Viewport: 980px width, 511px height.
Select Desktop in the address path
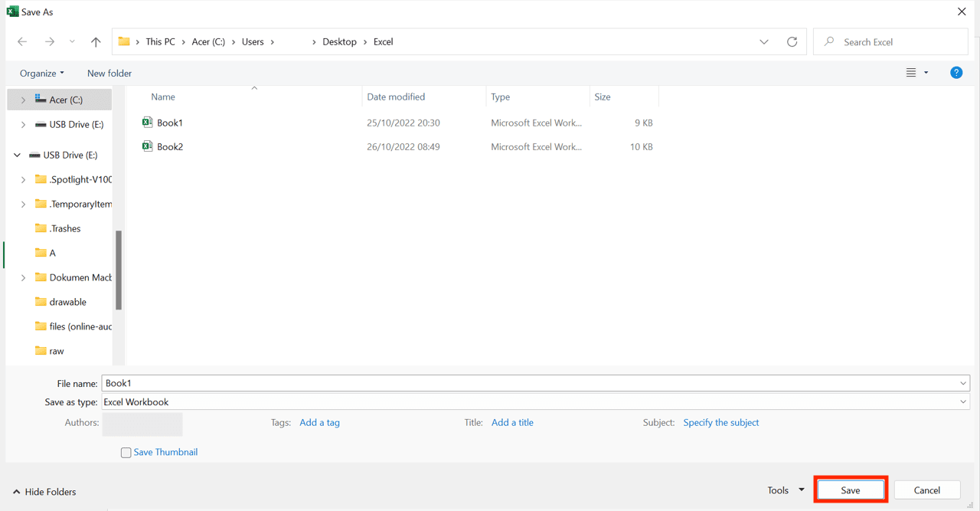[339, 42]
